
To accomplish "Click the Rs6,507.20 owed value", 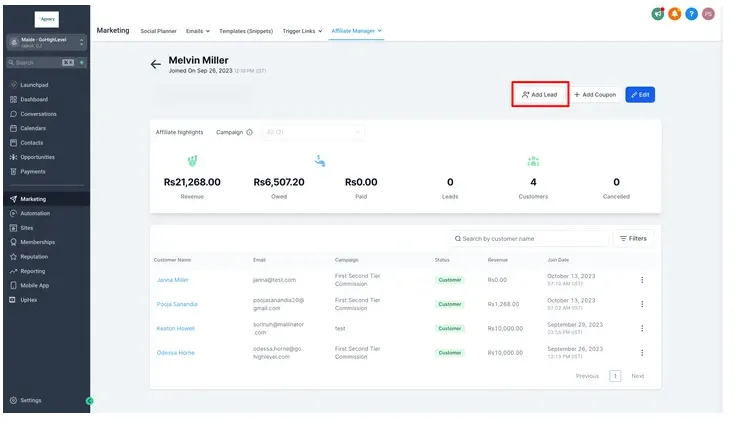I will tap(279, 182).
